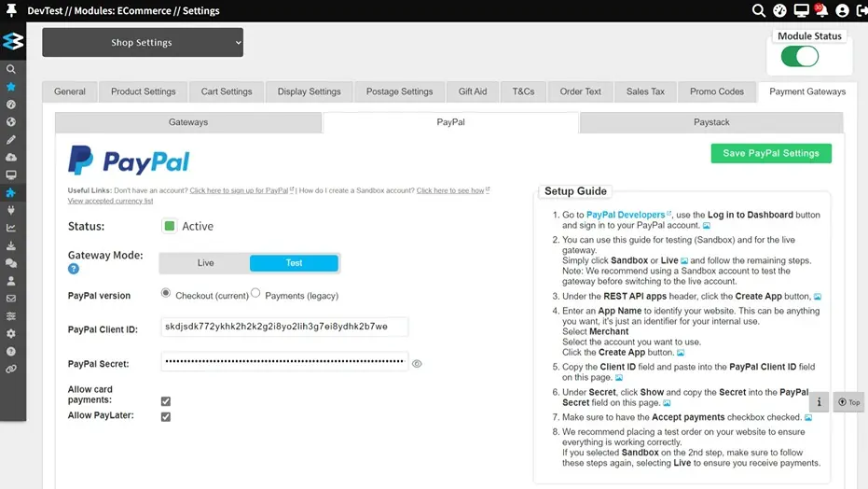Click 'Click here to see how' link
The height and width of the screenshot is (489, 868).
tap(450, 190)
